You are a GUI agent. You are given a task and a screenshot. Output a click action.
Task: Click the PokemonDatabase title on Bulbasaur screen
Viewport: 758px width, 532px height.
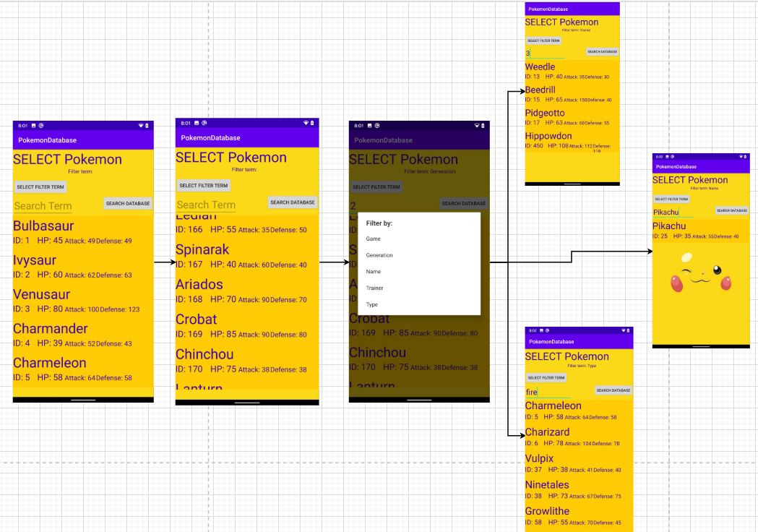[48, 140]
